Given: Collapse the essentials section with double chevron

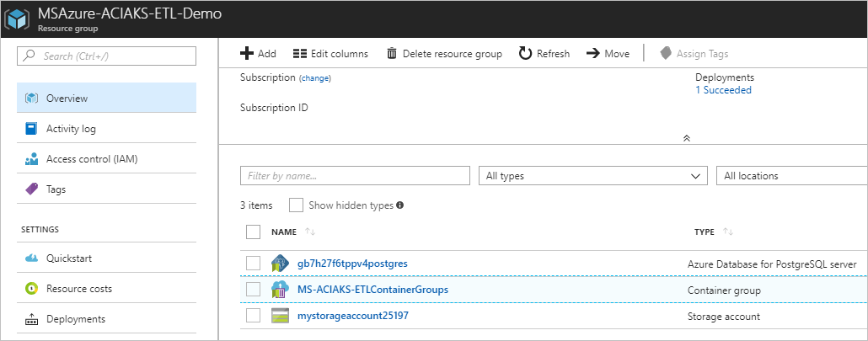Looking at the screenshot, I should pos(687,138).
